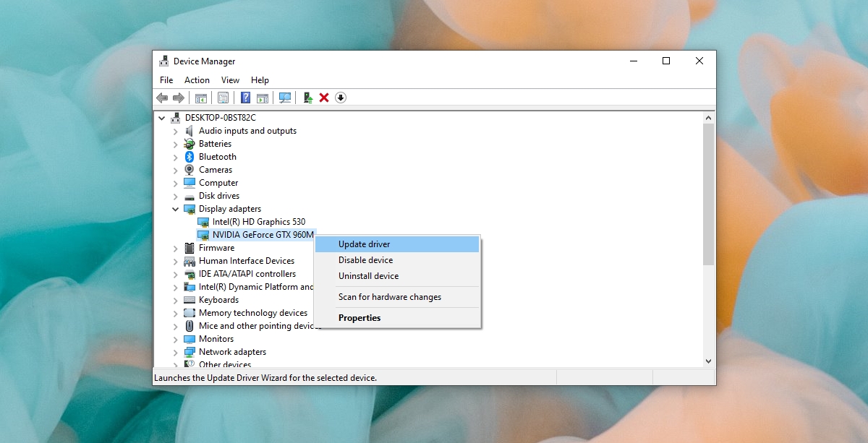The width and height of the screenshot is (868, 443).
Task: Expand the IDE ATA/ATAPI controllers chevron
Action: 176,274
